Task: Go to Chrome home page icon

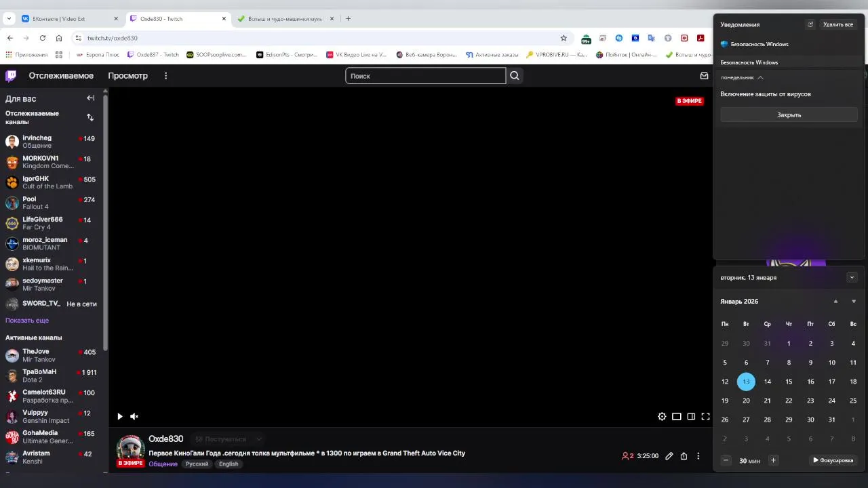Action: 59,38
